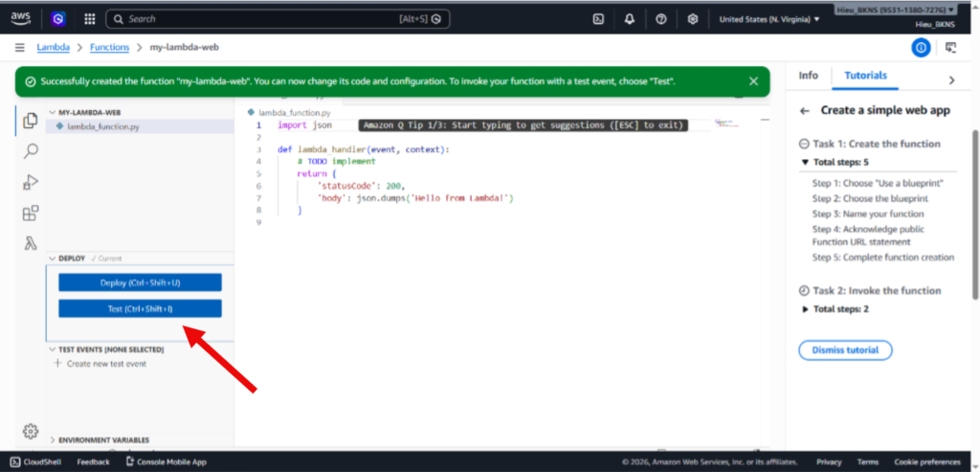The width and height of the screenshot is (980, 472).
Task: Open the Lambda icon in editor sidebar
Action: point(30,243)
